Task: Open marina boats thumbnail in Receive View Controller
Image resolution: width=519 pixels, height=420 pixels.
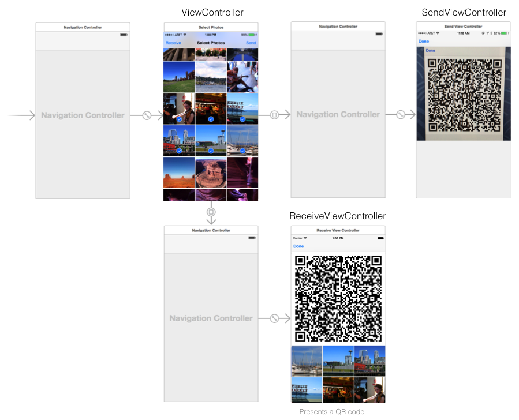Action: [x=307, y=361]
